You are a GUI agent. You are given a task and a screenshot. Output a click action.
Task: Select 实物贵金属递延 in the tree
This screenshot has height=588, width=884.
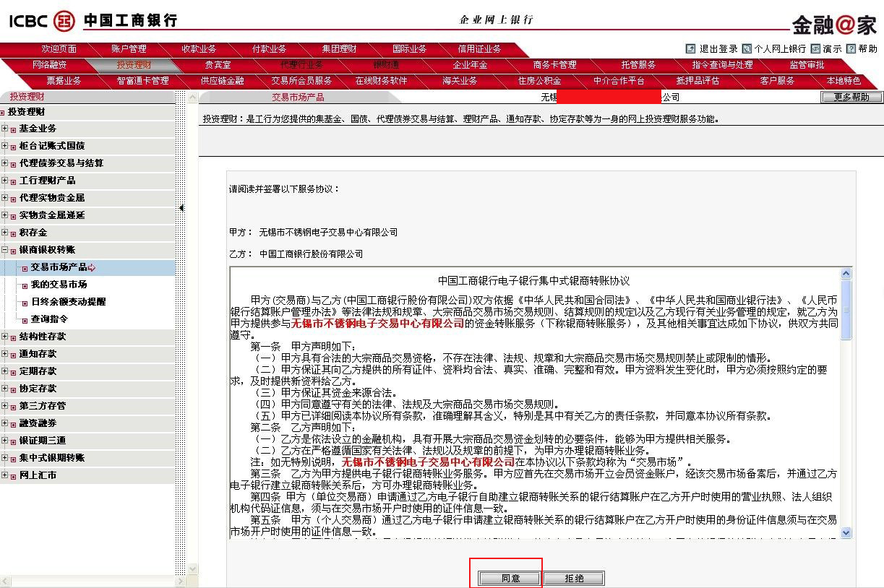pos(52,215)
